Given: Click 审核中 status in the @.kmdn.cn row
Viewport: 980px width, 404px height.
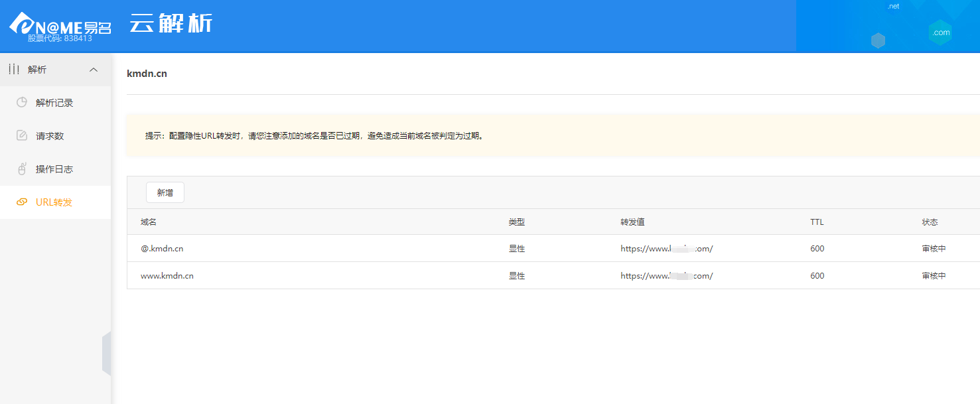Looking at the screenshot, I should 934,249.
